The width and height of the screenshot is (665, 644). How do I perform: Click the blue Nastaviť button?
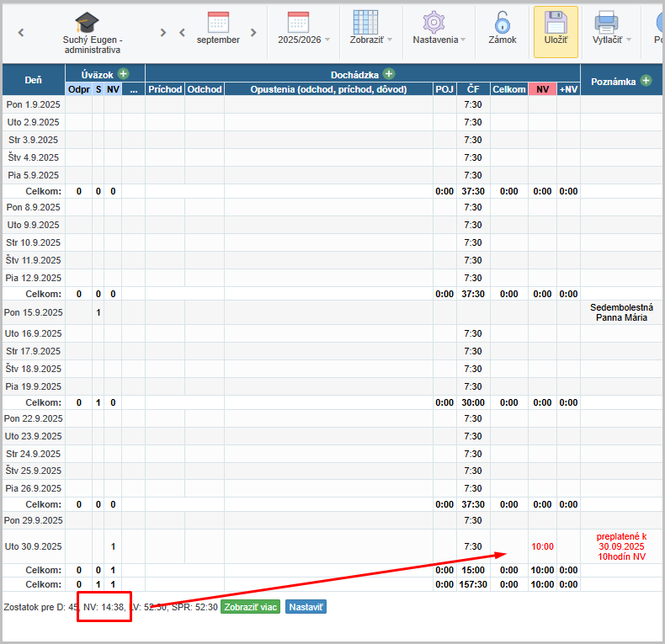click(x=306, y=607)
